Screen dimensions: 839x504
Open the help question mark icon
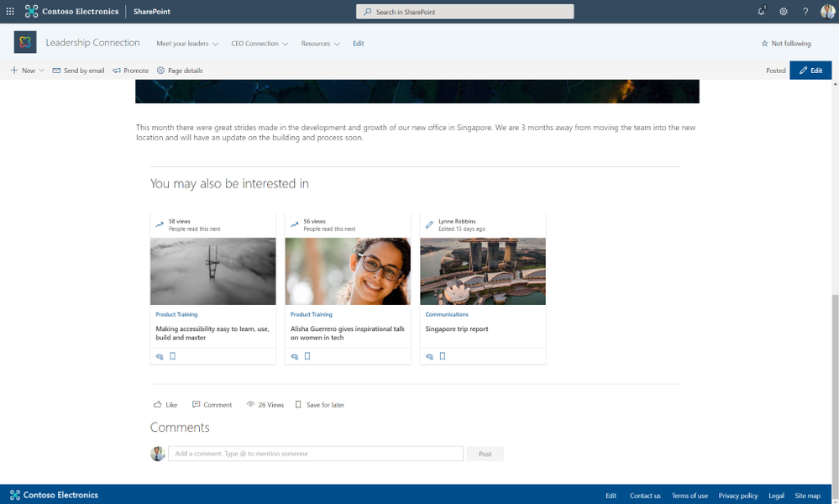[805, 11]
